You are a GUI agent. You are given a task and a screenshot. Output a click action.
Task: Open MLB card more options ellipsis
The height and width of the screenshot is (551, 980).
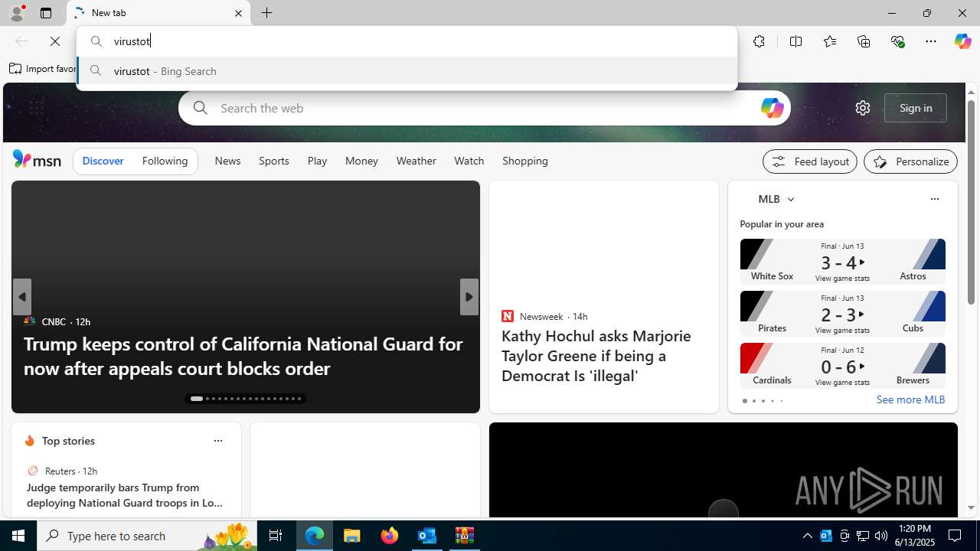934,199
